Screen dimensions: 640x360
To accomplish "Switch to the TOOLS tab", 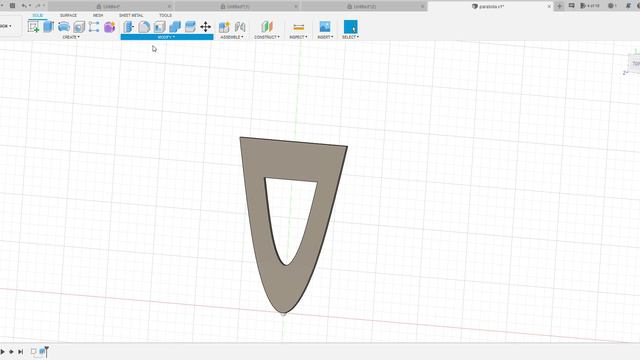I will coord(165,16).
